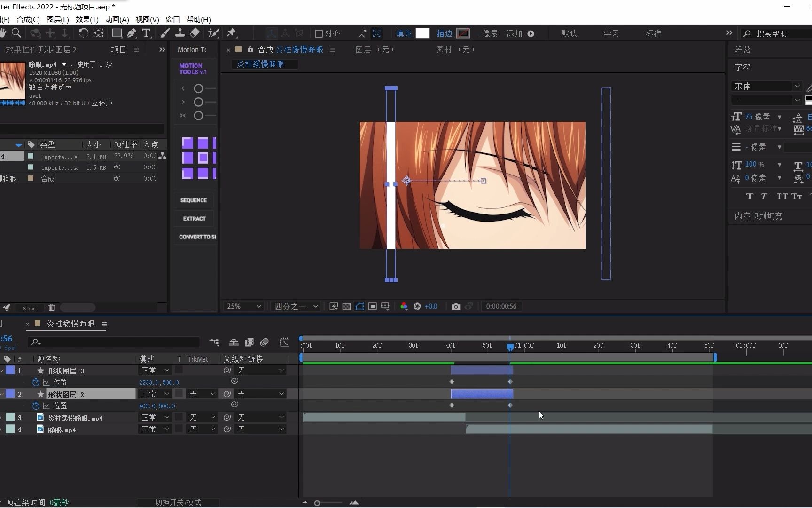Select the Pen tool

[132, 33]
